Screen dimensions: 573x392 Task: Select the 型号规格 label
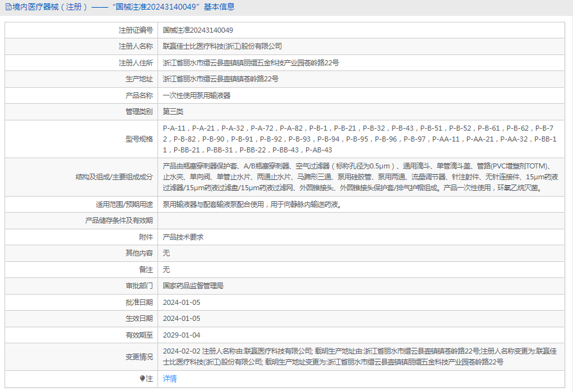click(x=139, y=139)
